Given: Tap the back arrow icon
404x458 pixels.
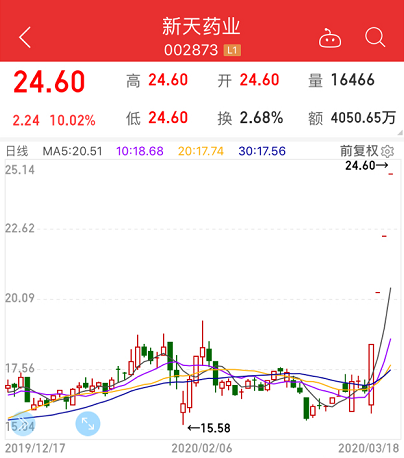Looking at the screenshot, I should [x=25, y=37].
